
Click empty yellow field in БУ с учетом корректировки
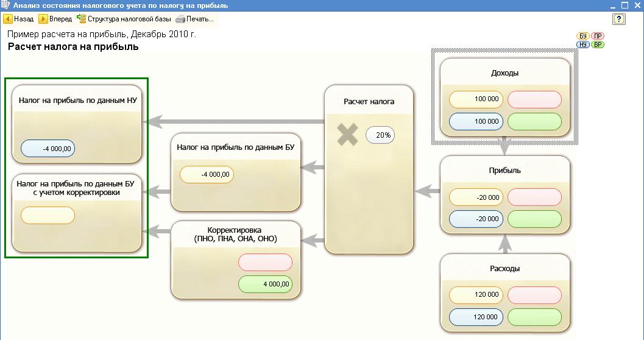48,215
